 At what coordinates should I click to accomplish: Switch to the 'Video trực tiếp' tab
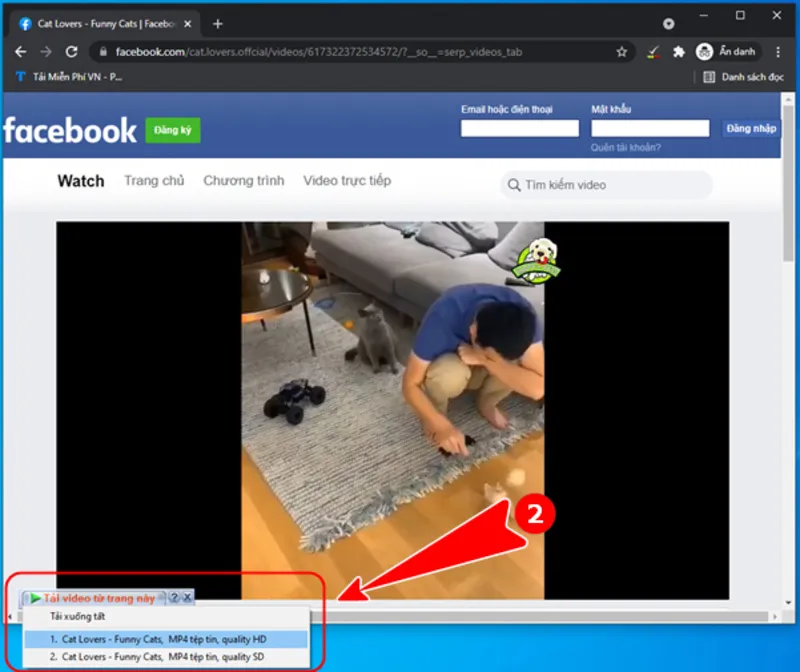pos(347,181)
